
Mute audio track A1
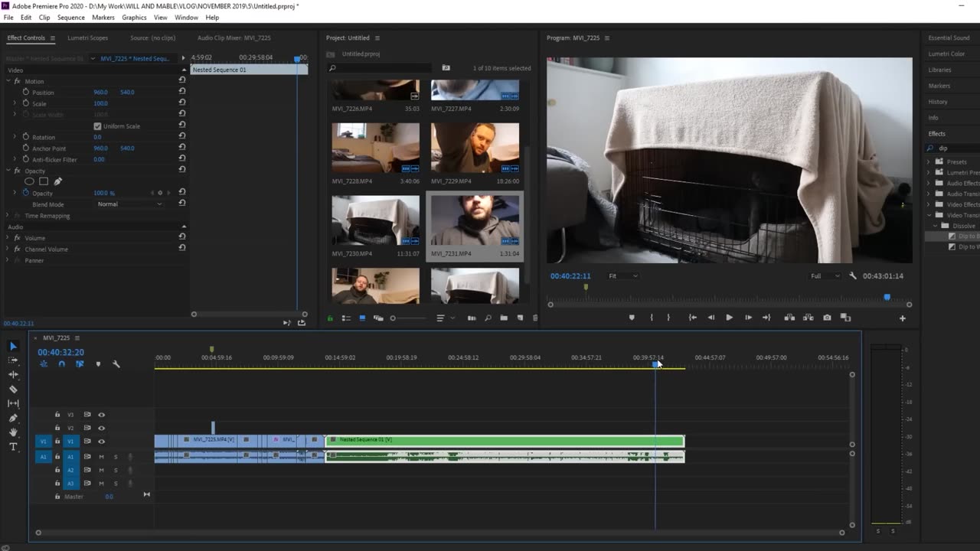(x=101, y=457)
